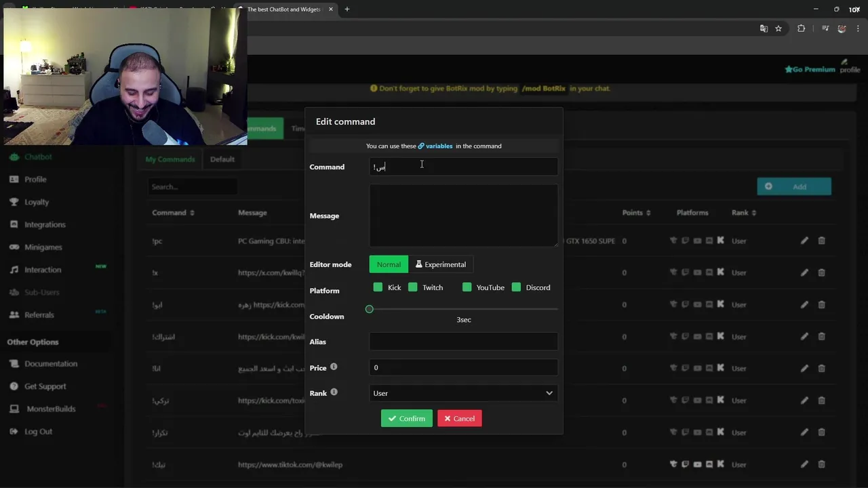Click the Price info icon
This screenshot has height=488, width=868.
[x=334, y=367]
